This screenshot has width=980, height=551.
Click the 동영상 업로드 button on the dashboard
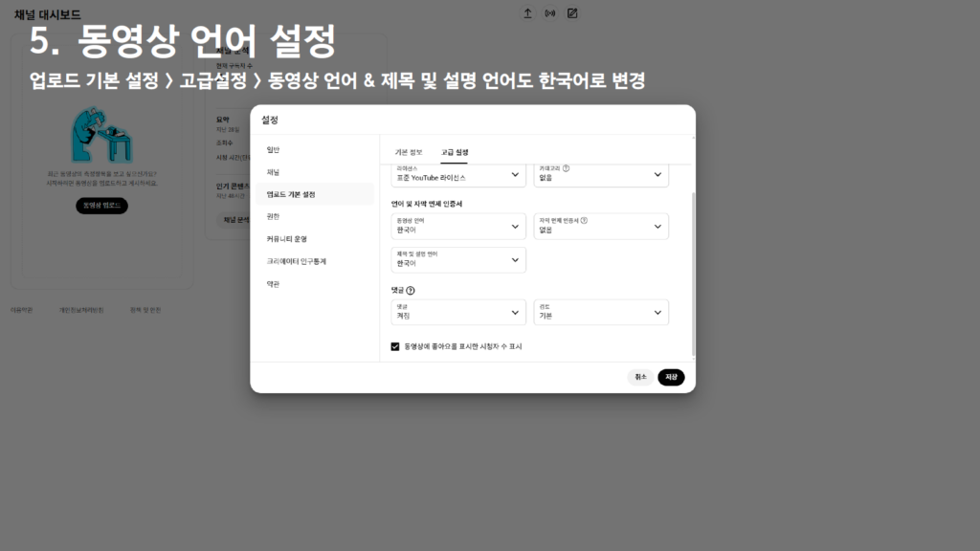101,206
